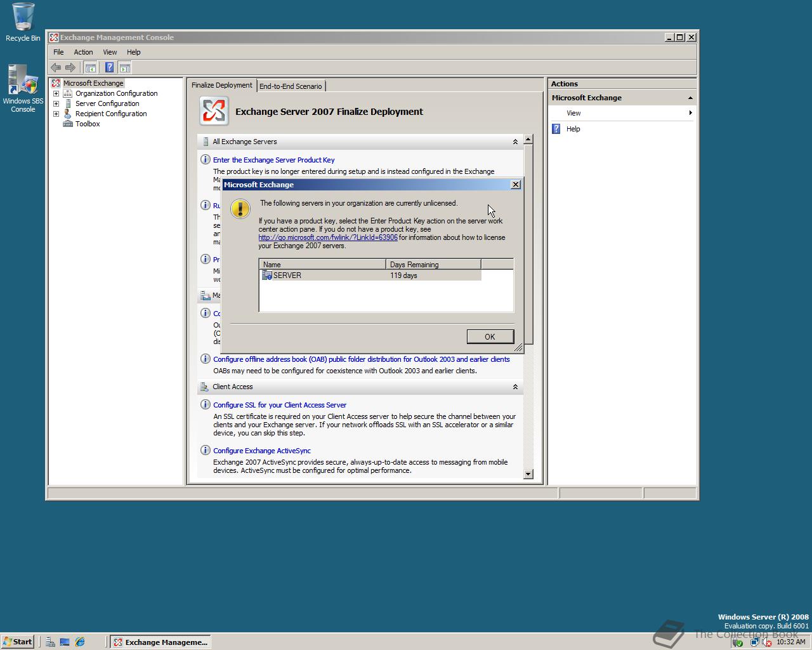Viewport: 812px width, 650px height.
Task: Select the Microsoft Exchange root node
Action: click(x=93, y=83)
